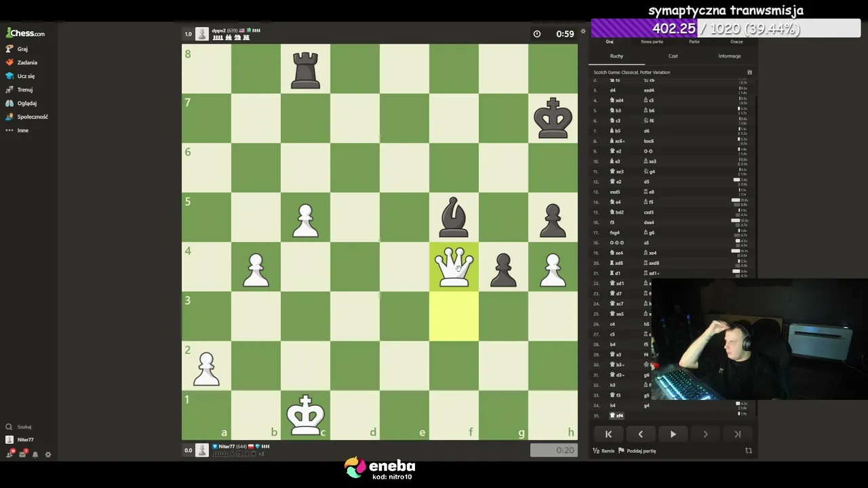Jump to the first move
Viewport: 868px width, 488px height.
[x=608, y=434]
